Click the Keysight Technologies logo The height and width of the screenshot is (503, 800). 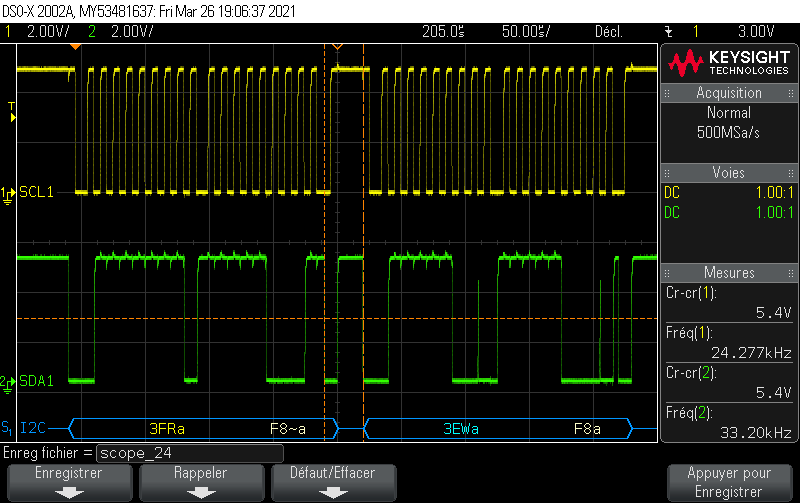[728, 63]
